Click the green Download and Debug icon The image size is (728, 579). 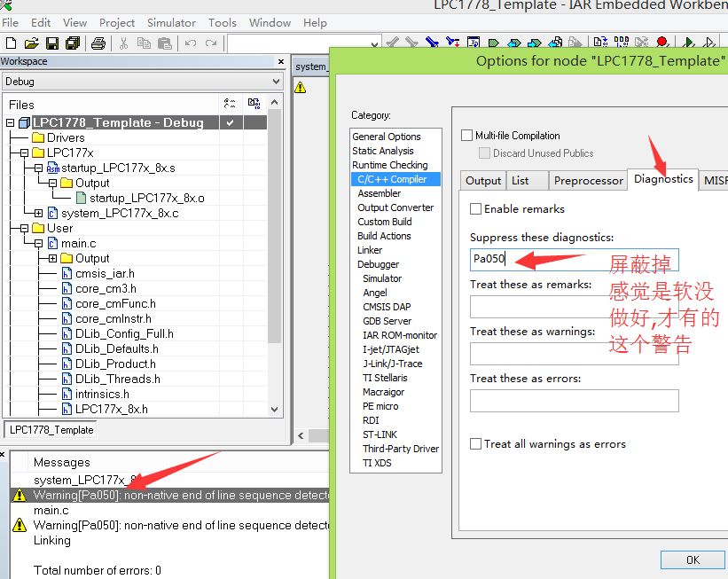[x=689, y=43]
